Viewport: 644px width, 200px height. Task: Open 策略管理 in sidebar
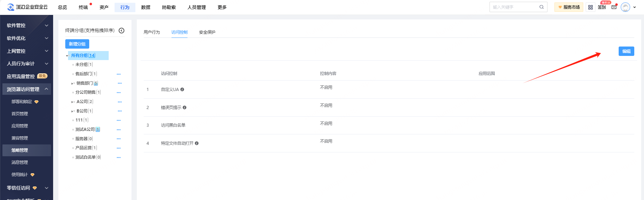click(26, 150)
